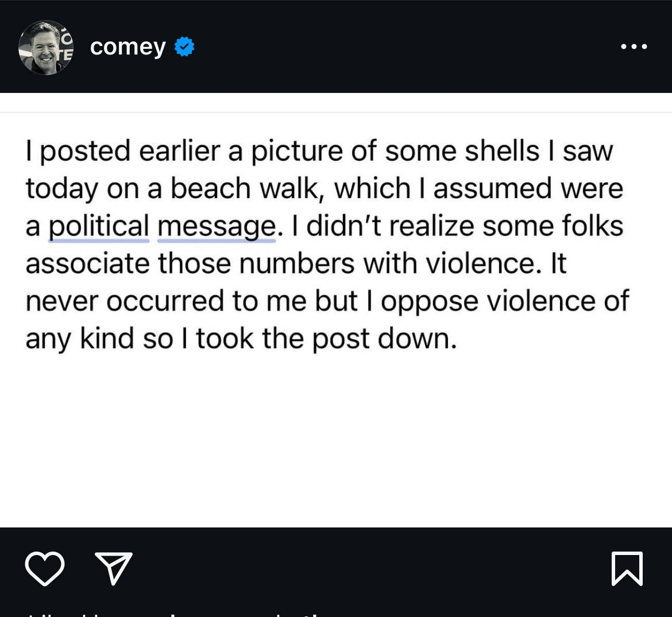Save the post with the bookmark icon
The image size is (672, 617).
[x=627, y=569]
